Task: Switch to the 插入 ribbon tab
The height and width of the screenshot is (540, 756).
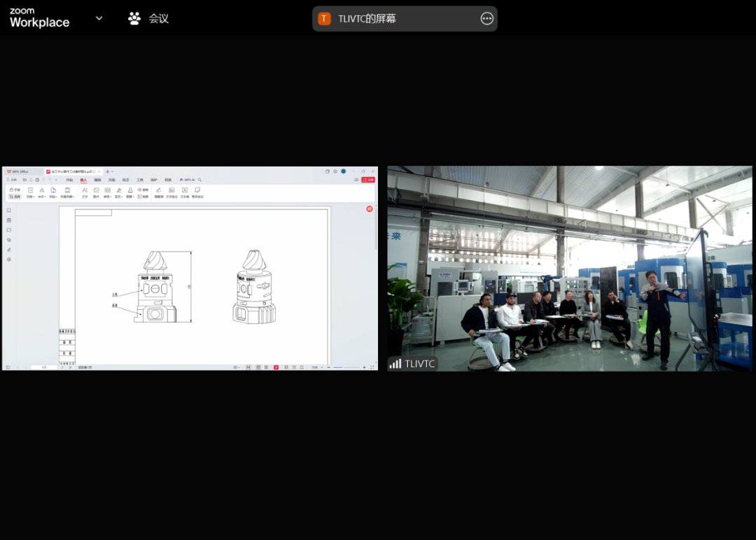Action: [x=83, y=180]
